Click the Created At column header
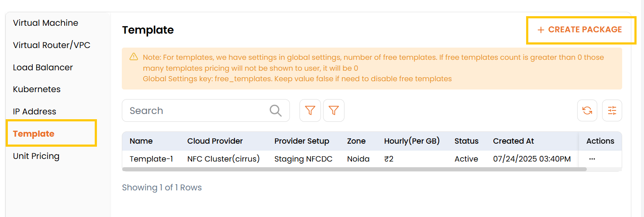644x217 pixels. click(513, 141)
